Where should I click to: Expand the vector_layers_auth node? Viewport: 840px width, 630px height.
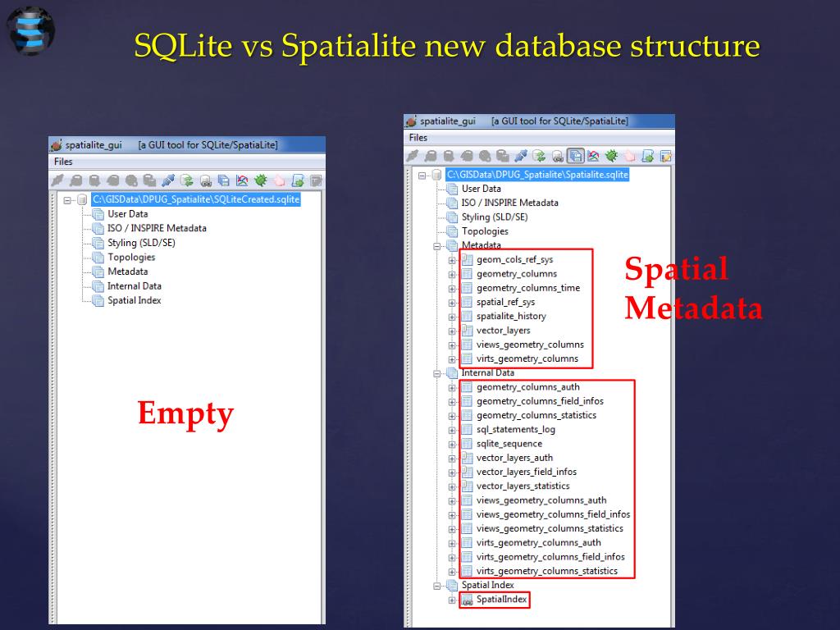pyautogui.click(x=452, y=459)
